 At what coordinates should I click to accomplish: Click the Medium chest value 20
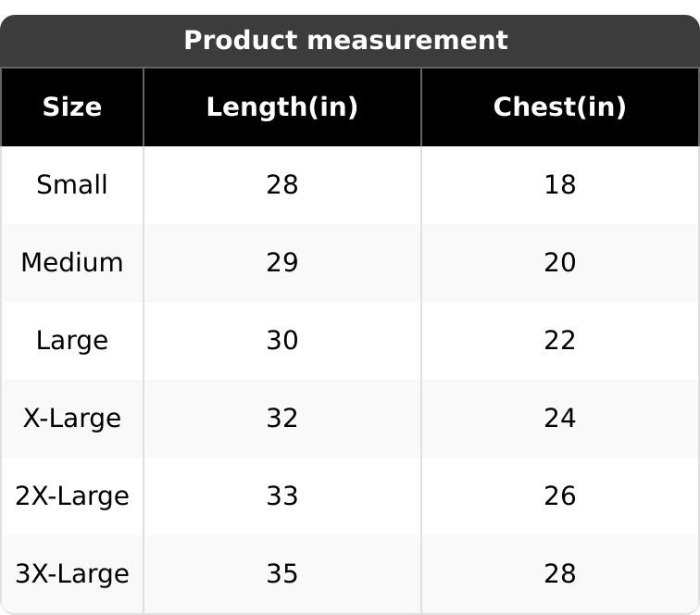559,263
